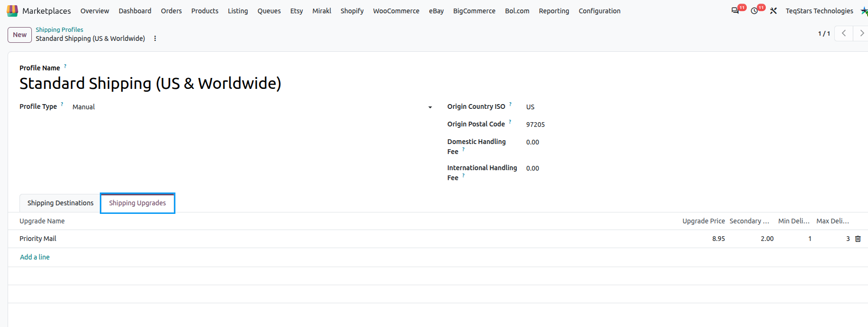Open the Shopify menu

tap(352, 11)
